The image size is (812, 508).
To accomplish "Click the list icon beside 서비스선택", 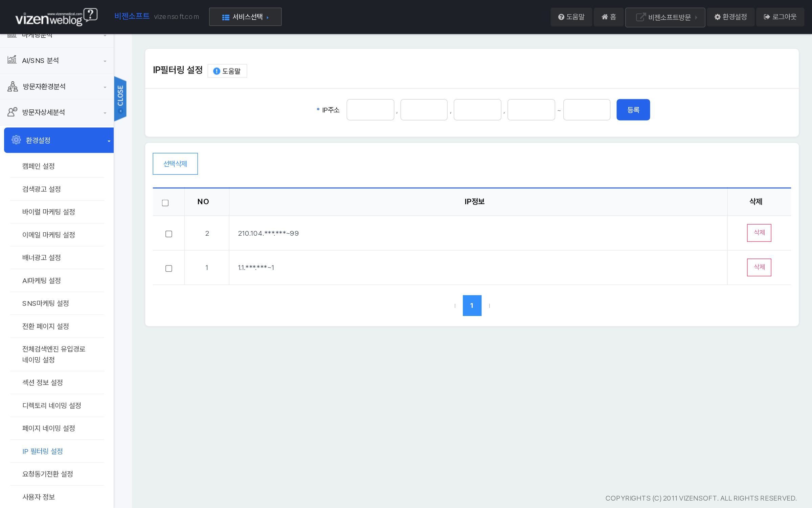I will pyautogui.click(x=226, y=17).
